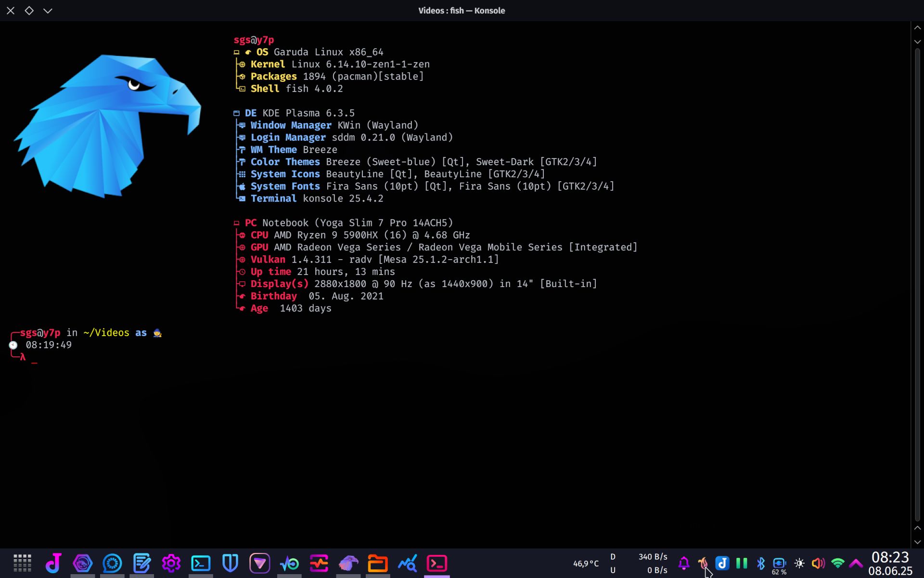Click the 'Videos : fish — Konsole' title
The width and height of the screenshot is (924, 578).
pos(462,11)
